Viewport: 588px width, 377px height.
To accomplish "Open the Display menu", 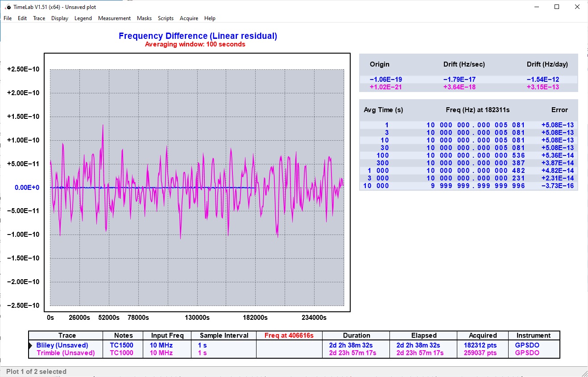I will coord(59,18).
